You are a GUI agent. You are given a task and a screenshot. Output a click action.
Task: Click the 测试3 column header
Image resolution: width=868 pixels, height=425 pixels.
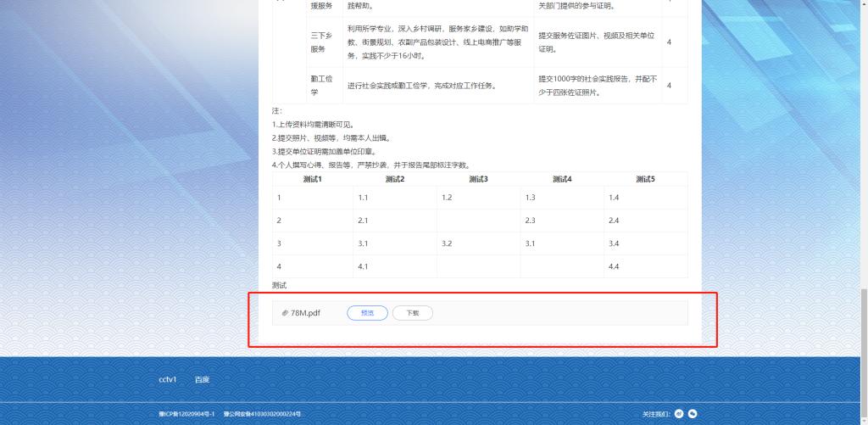click(478, 179)
